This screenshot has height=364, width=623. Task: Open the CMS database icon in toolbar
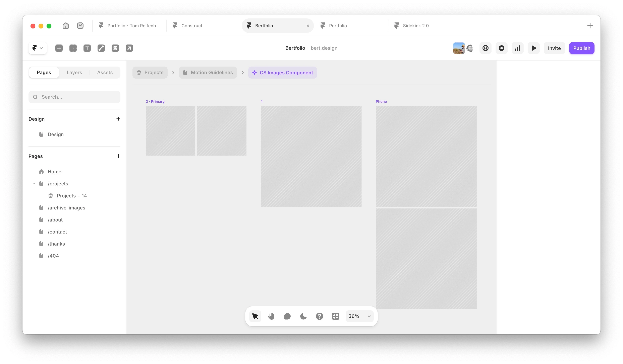point(115,48)
